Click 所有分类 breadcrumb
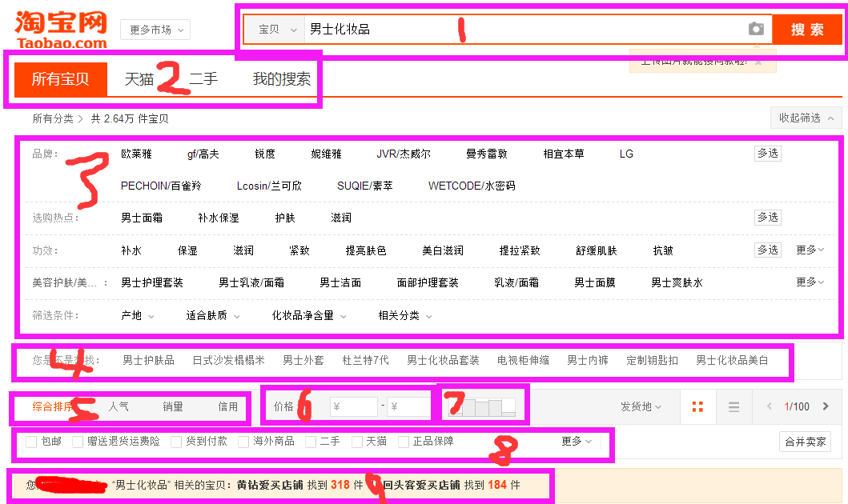The image size is (848, 504). point(53,119)
